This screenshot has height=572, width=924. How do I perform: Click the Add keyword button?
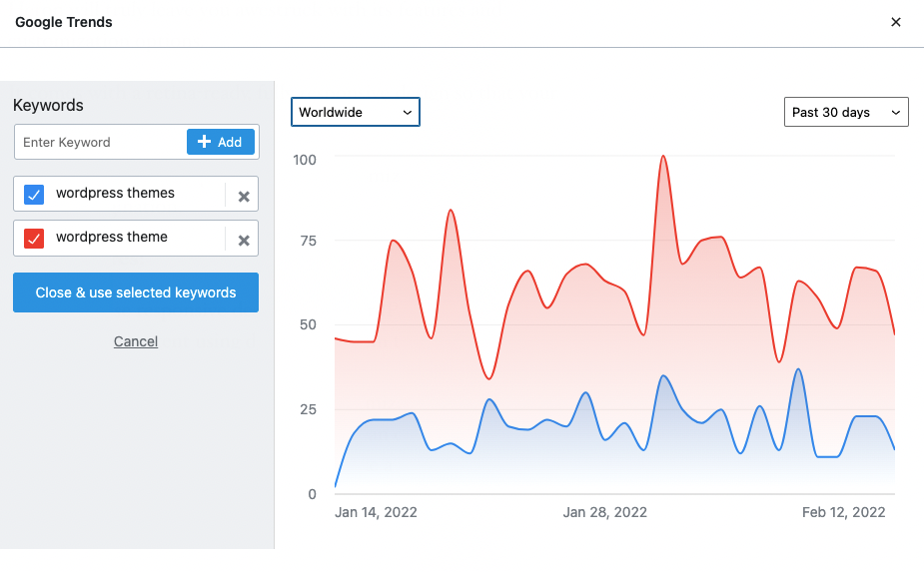222,142
